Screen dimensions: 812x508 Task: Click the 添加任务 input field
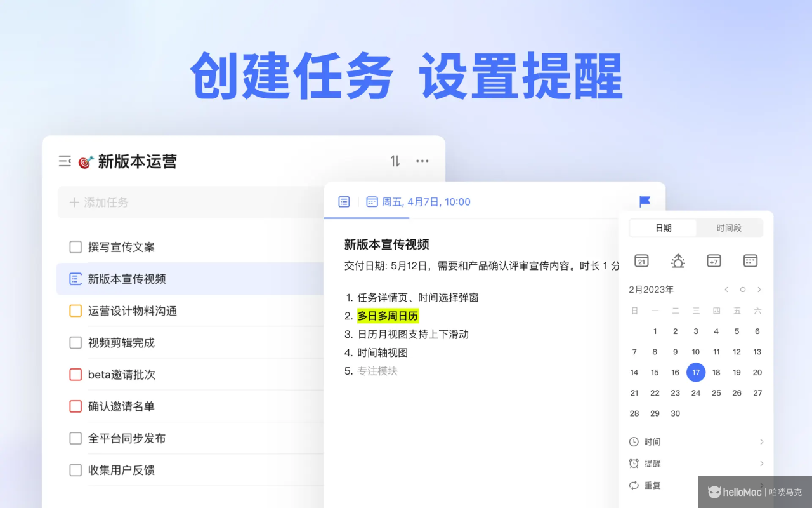[190, 203]
